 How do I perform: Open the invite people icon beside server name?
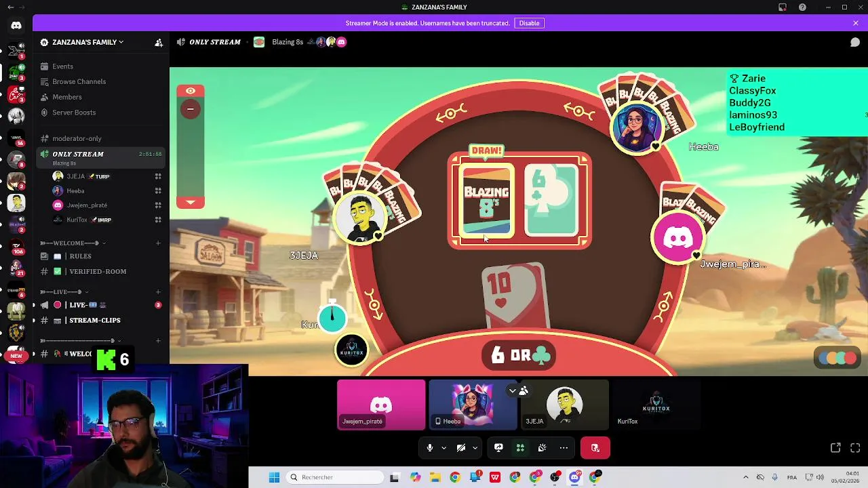[x=159, y=42]
